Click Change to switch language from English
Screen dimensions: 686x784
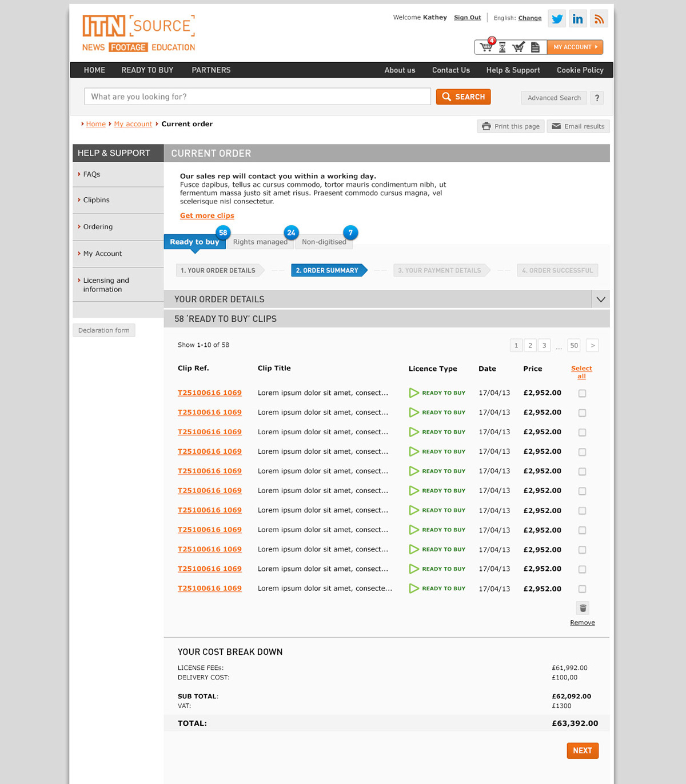coord(529,18)
